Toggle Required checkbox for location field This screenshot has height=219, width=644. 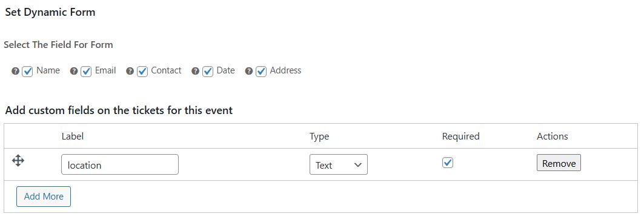(448, 163)
